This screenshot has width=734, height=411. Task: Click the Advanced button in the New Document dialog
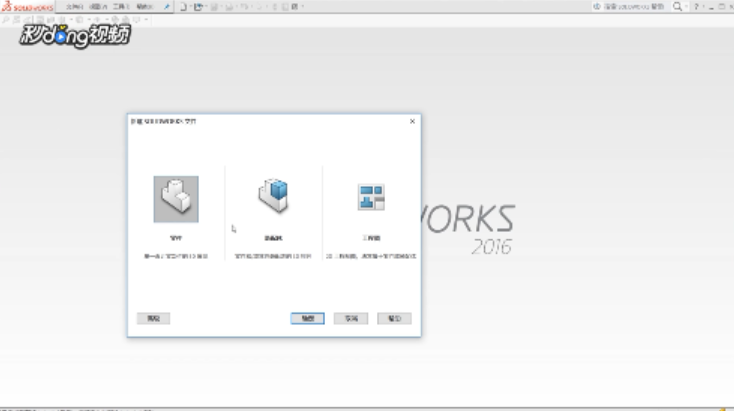click(154, 318)
